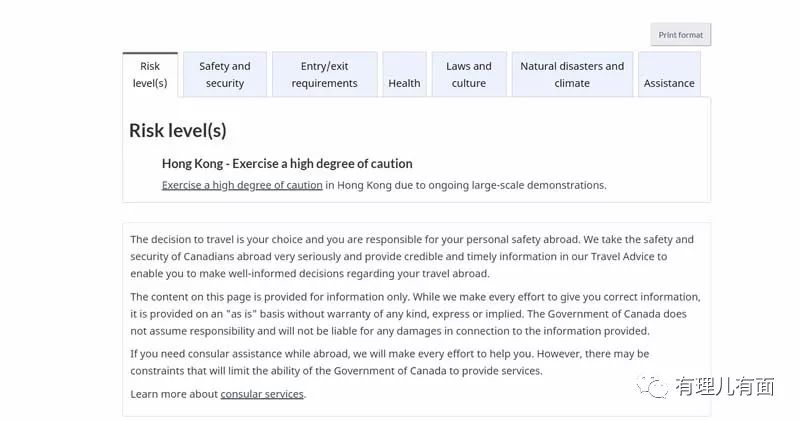Click the 'Hong Kong - Exercise a high degree' subheading
Viewport: 800px width, 421px height.
coord(287,164)
